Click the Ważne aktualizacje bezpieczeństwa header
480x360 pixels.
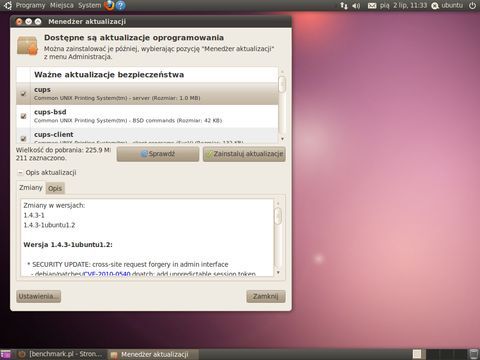[109, 75]
